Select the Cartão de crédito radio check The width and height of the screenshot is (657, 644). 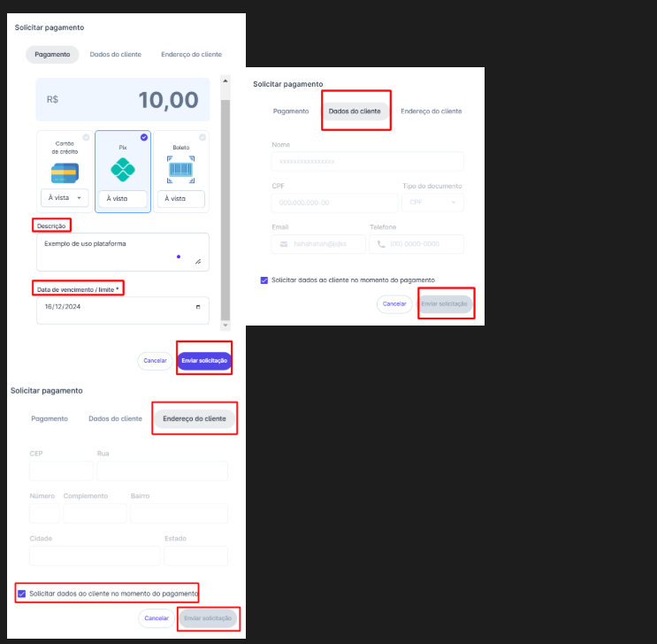point(86,137)
